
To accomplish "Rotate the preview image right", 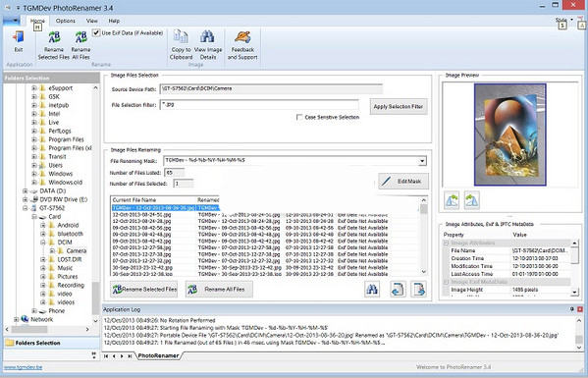I will click(472, 200).
